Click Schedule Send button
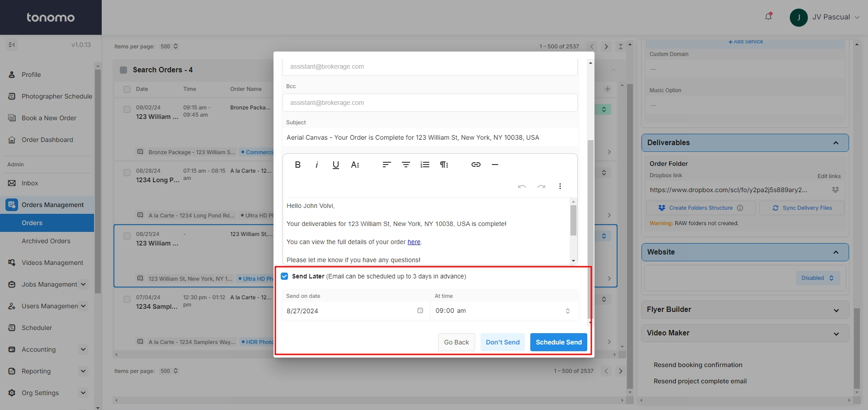Screen dimensions: 868x410 pos(559,342)
